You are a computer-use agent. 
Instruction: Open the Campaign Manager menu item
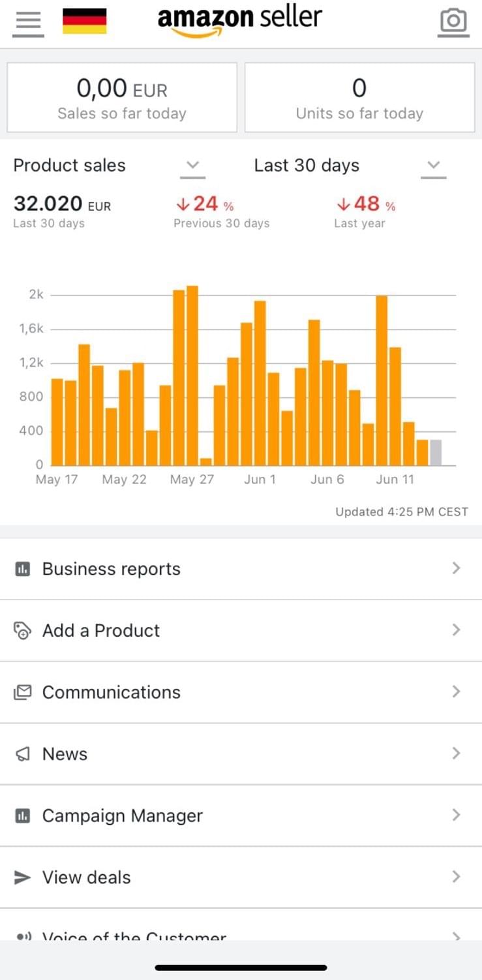click(x=123, y=816)
